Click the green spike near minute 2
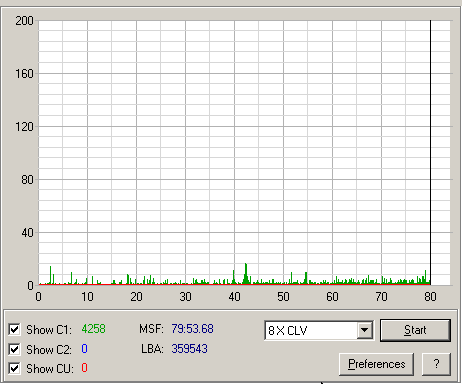 tap(51, 275)
